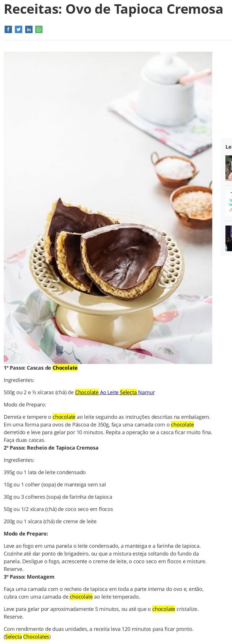232x644 pixels.
Task: Open the second sidebar article thumbnail
Action: pyautogui.click(x=229, y=203)
